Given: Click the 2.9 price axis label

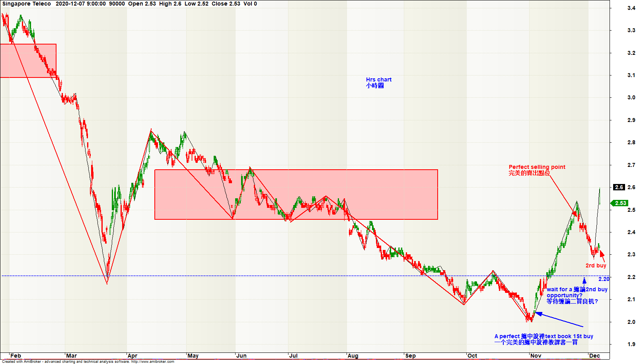Looking at the screenshot, I should tap(631, 120).
